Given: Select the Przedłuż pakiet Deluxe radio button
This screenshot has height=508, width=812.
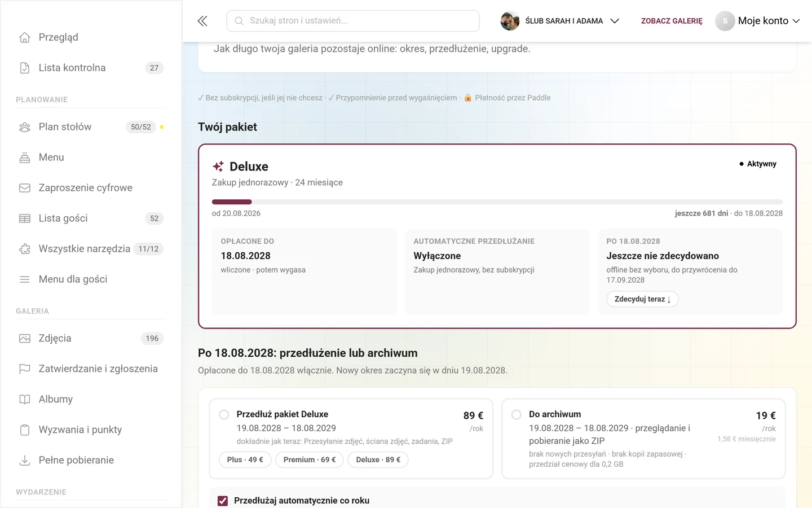Looking at the screenshot, I should (224, 415).
